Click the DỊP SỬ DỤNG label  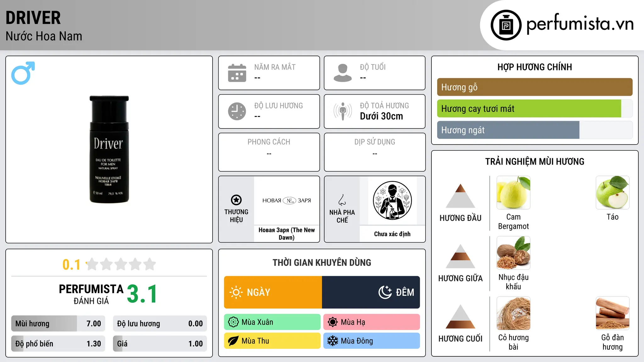pyautogui.click(x=375, y=142)
